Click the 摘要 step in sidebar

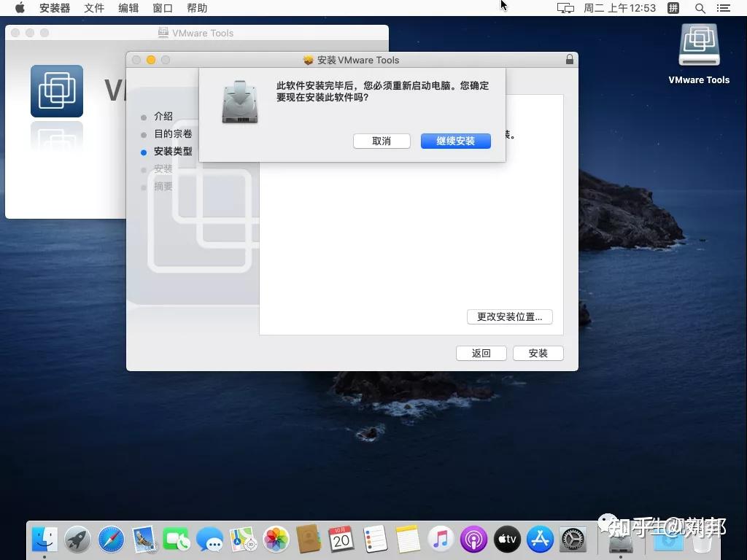pyautogui.click(x=163, y=186)
